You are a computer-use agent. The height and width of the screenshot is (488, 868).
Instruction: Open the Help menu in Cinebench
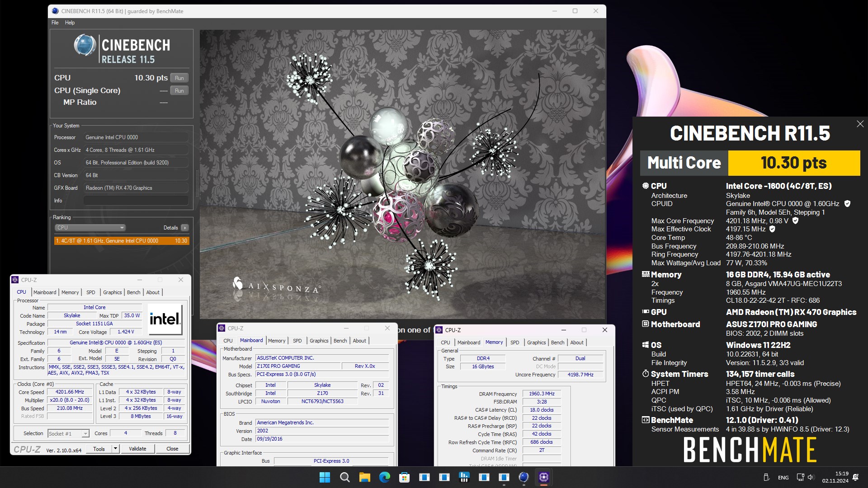pos(70,23)
